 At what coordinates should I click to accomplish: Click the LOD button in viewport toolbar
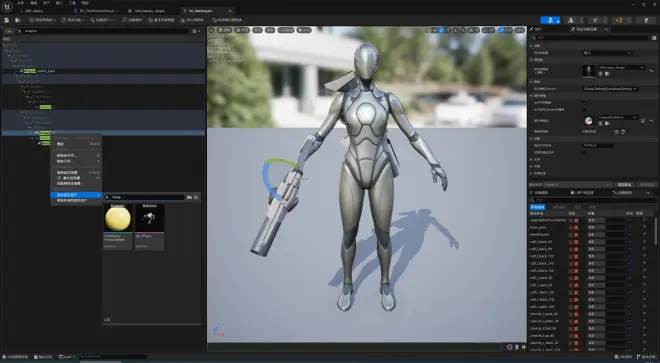[285, 30]
